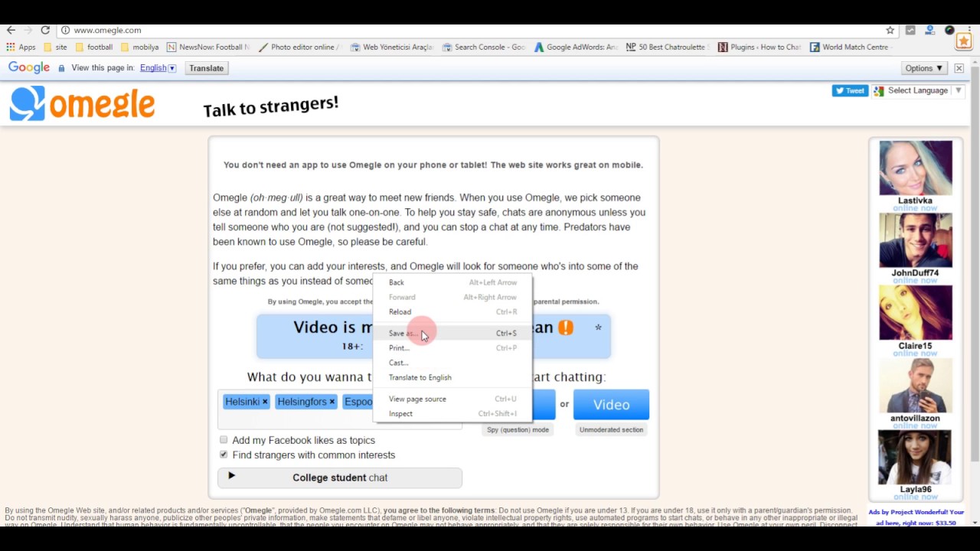Remove the Helsingfors interest tag

tap(332, 401)
